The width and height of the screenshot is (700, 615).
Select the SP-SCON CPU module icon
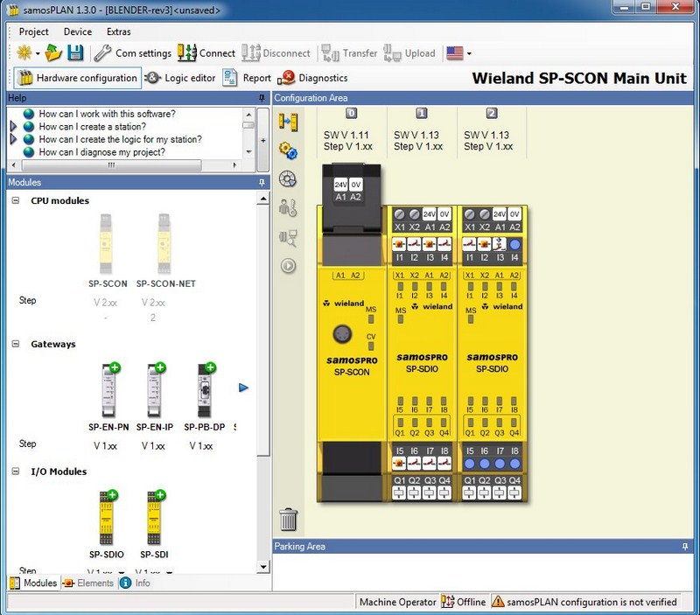[106, 244]
